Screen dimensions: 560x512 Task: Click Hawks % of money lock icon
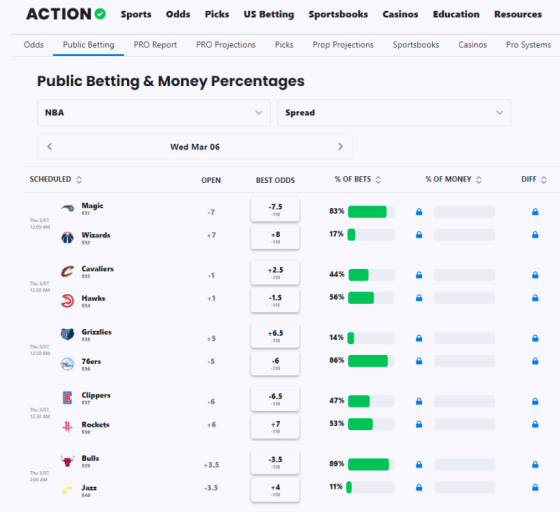(x=419, y=298)
